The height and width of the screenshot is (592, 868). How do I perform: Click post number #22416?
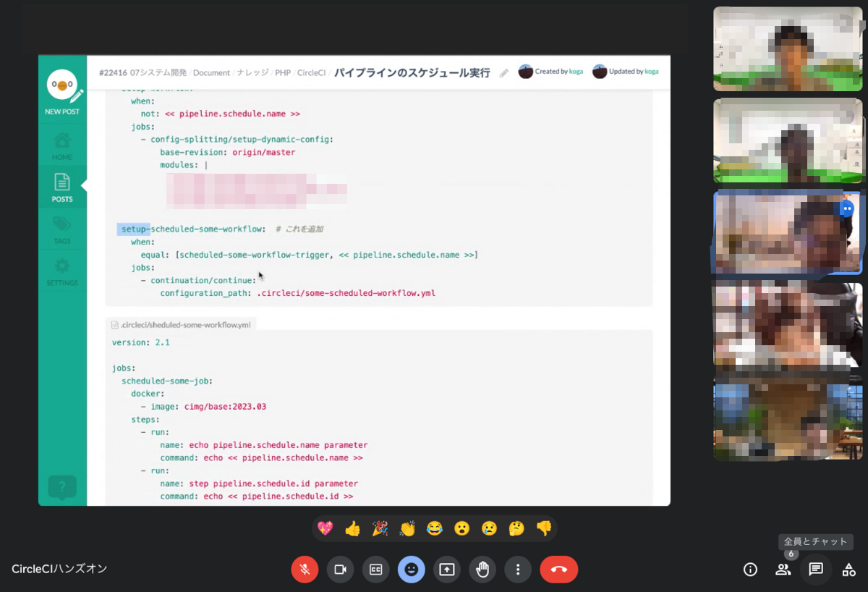pyautogui.click(x=113, y=72)
